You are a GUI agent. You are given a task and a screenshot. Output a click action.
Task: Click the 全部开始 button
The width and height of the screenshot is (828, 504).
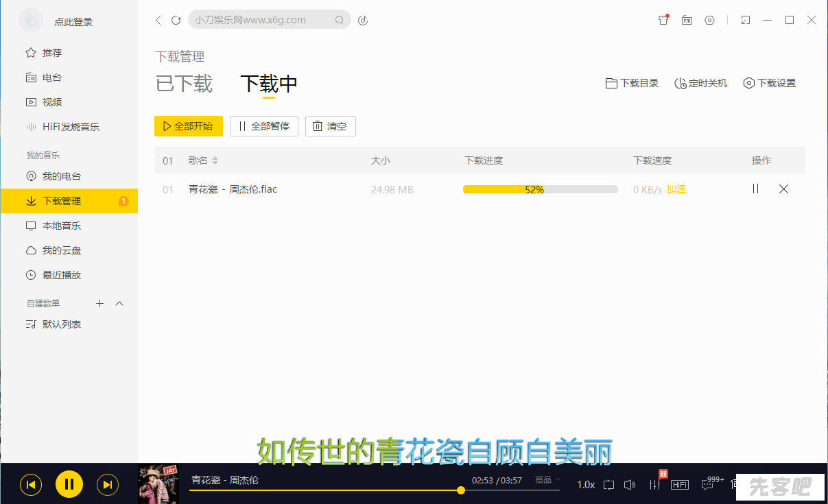coord(189,126)
